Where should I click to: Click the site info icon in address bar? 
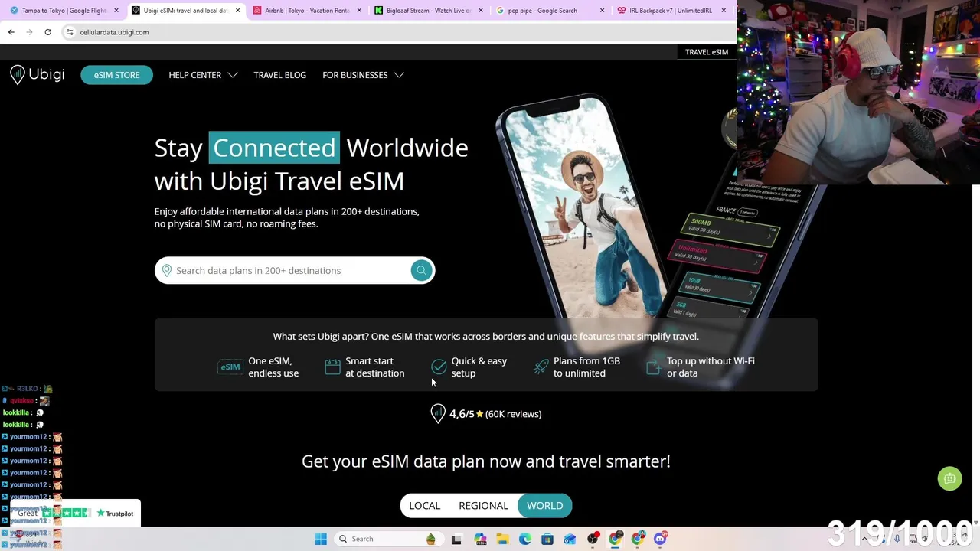[69, 32]
